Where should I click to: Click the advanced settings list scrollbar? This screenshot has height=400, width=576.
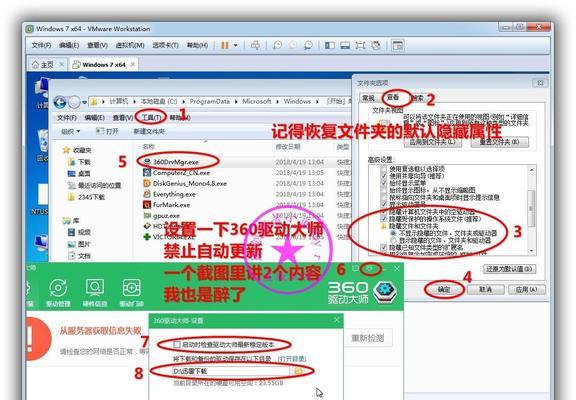click(531, 209)
